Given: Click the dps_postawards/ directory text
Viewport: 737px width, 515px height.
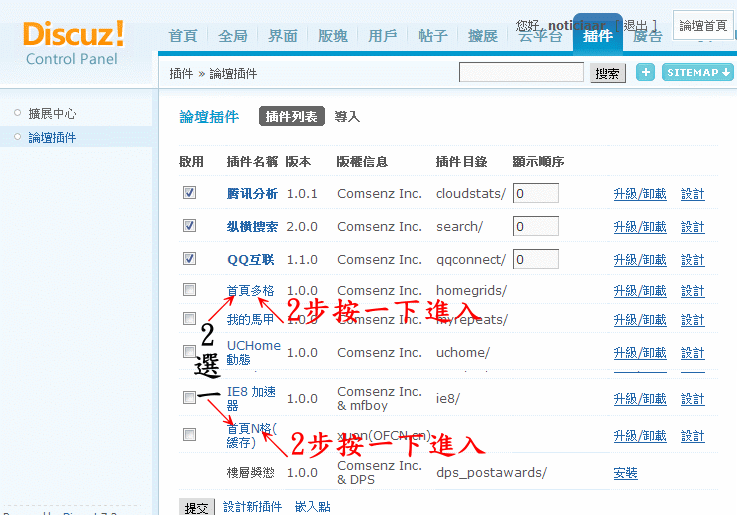Looking at the screenshot, I should tap(491, 473).
